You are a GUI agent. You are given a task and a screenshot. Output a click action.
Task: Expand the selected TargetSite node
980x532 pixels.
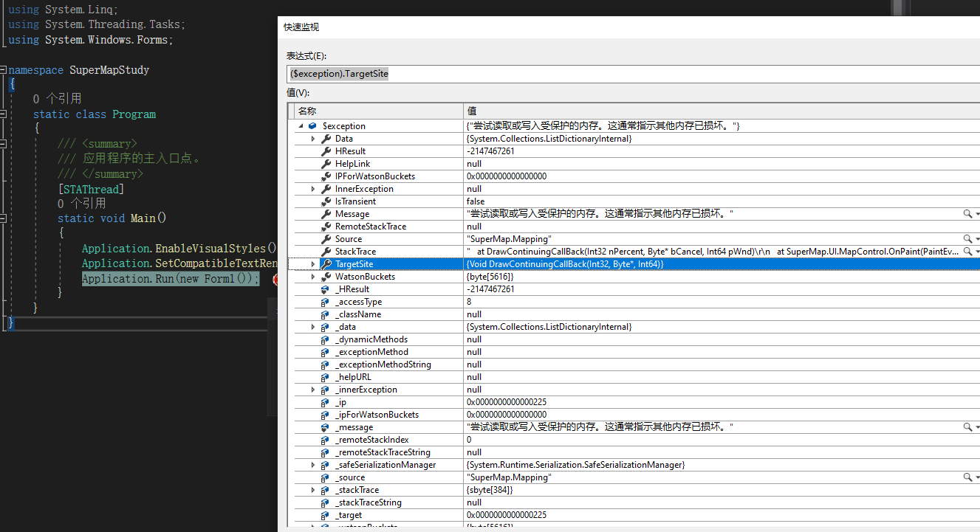[313, 264]
